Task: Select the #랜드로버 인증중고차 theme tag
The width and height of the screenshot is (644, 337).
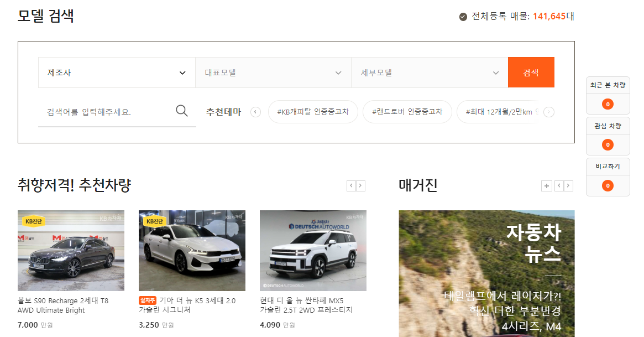Action: click(407, 112)
